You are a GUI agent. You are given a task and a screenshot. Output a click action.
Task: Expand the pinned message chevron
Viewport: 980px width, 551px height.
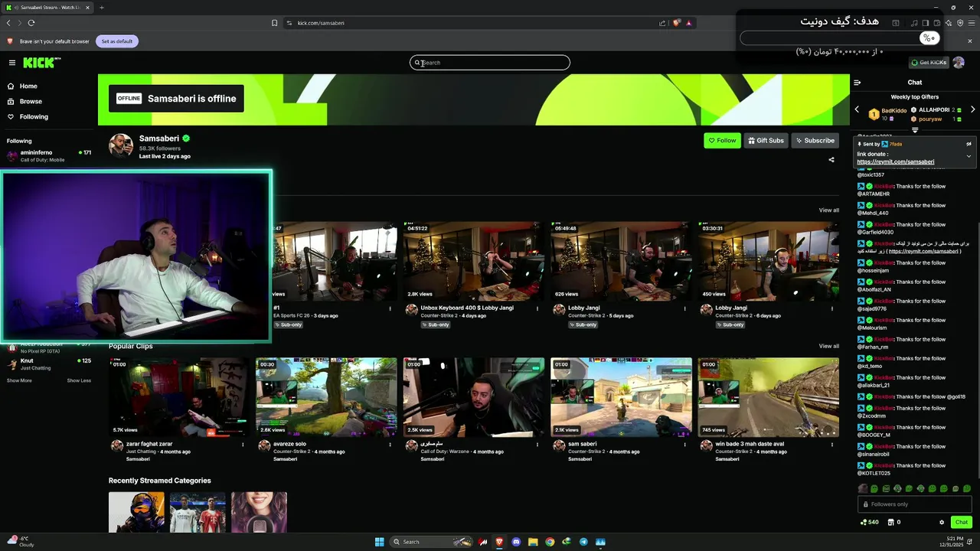click(969, 156)
